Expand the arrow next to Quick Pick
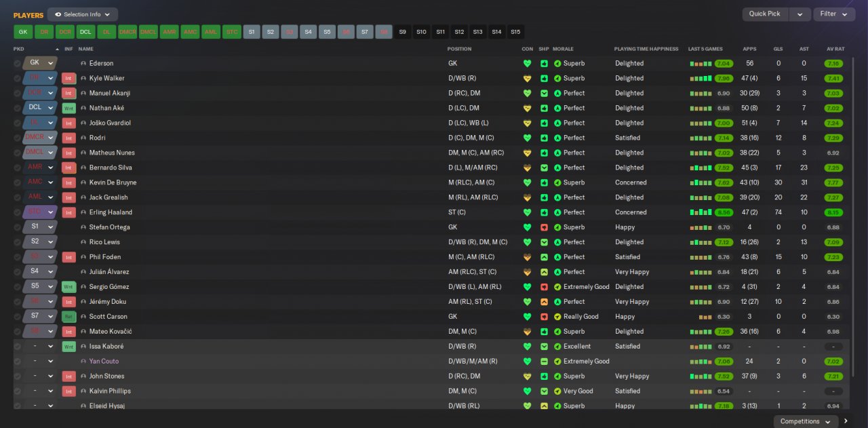 pyautogui.click(x=800, y=14)
